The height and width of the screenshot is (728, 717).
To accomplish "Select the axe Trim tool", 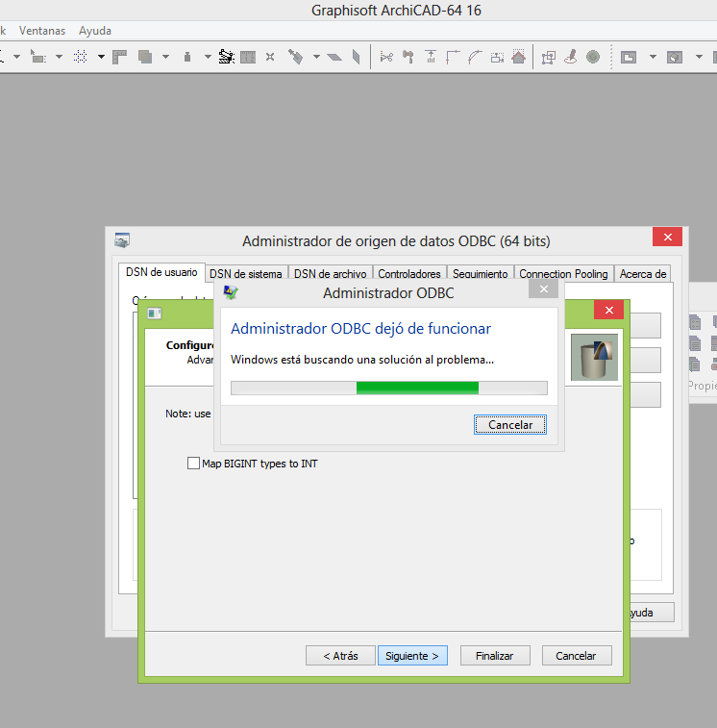I will tap(408, 57).
